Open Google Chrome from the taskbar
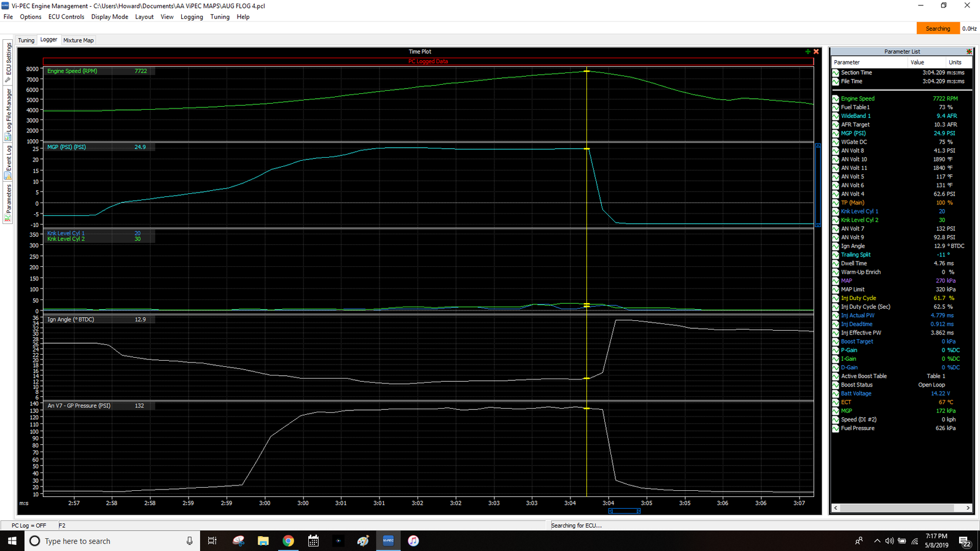The width and height of the screenshot is (980, 551). tap(288, 541)
